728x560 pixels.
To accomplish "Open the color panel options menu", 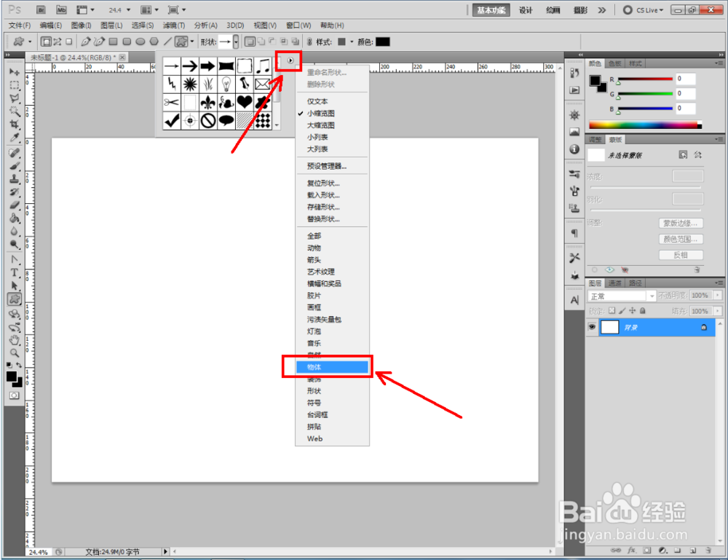I will (x=719, y=63).
